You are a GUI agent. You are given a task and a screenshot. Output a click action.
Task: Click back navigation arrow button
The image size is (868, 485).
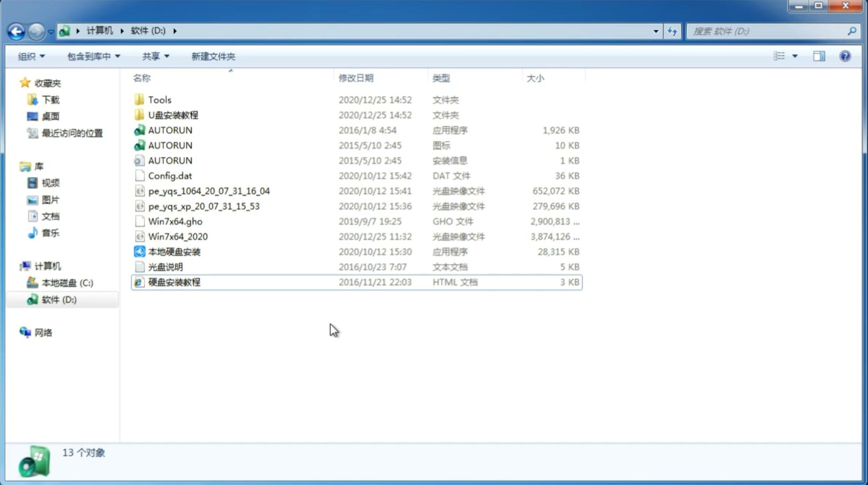16,31
